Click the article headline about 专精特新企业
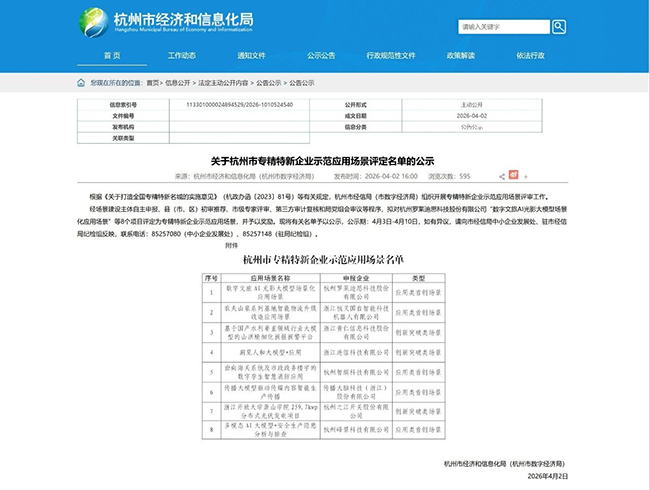The width and height of the screenshot is (650, 490). pos(325,159)
